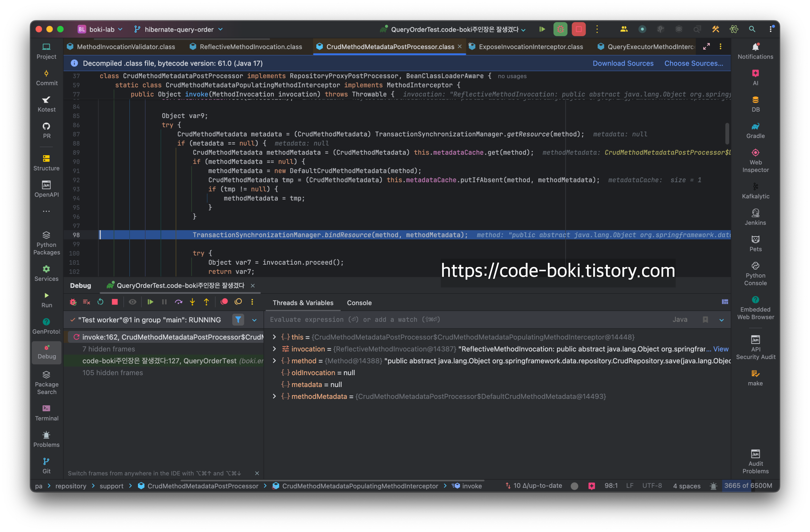Open hibernate-query-order branch dropdown

(x=179, y=30)
